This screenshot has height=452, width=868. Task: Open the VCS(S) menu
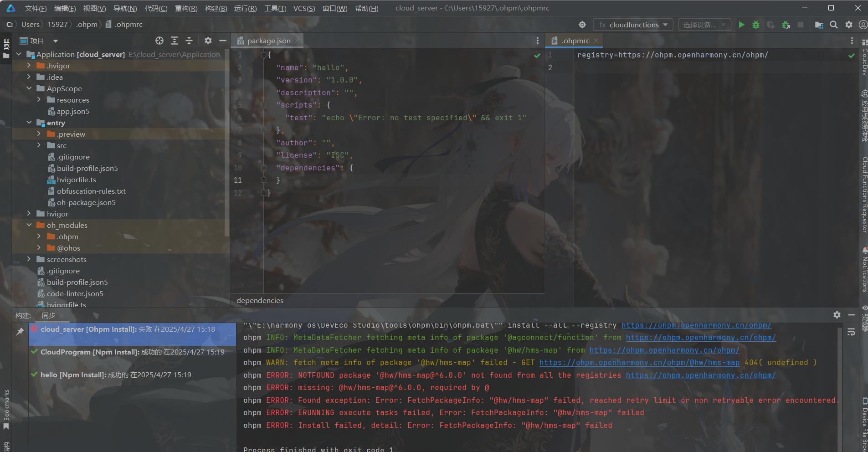click(x=304, y=8)
